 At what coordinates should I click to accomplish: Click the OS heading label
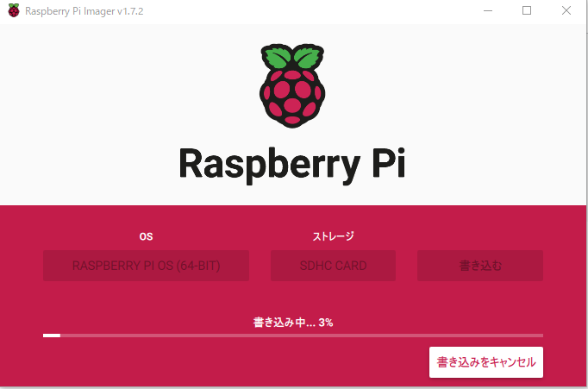click(146, 236)
